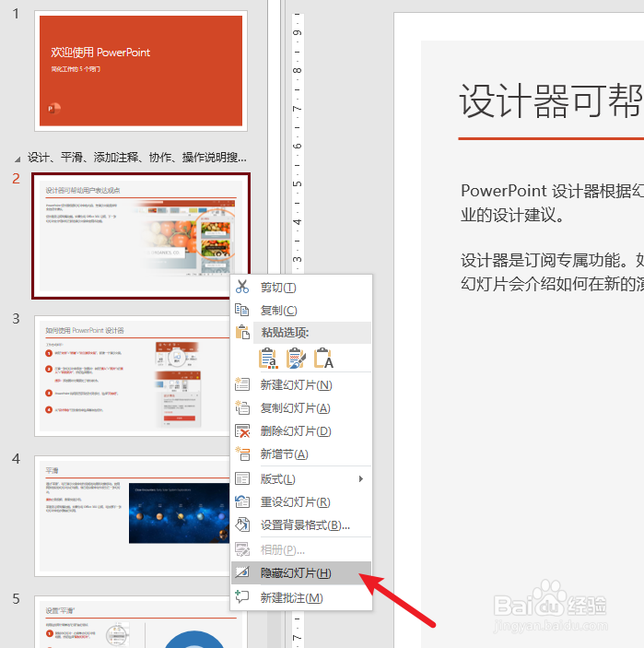Click the Duplicate Slide icon

click(x=242, y=407)
